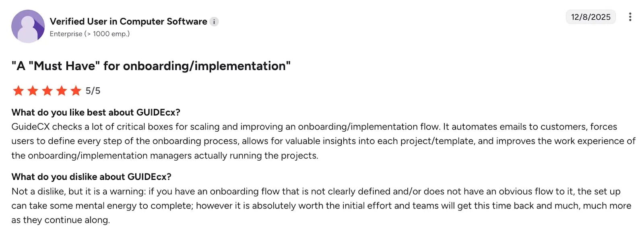Click the reviewer's purple avatar image

click(x=28, y=27)
